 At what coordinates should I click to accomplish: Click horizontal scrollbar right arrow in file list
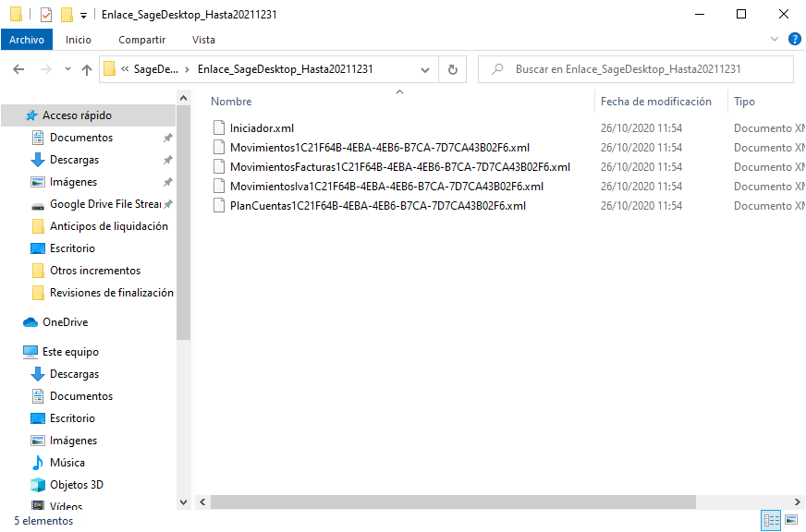[798, 502]
